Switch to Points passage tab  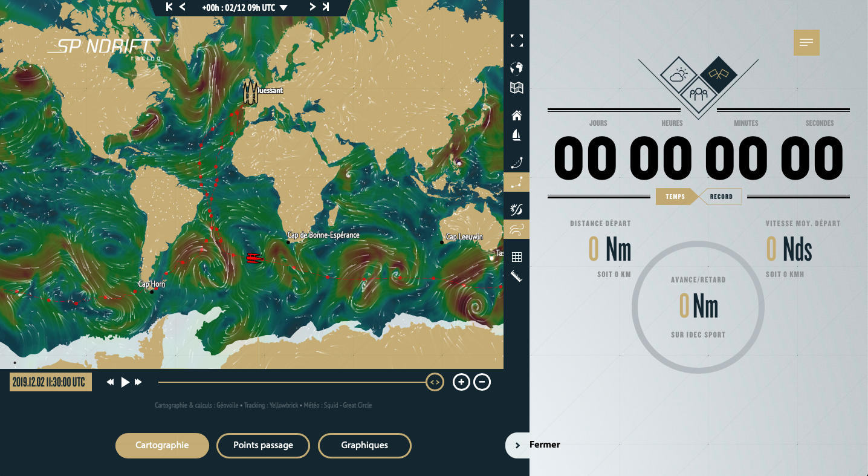click(x=263, y=445)
